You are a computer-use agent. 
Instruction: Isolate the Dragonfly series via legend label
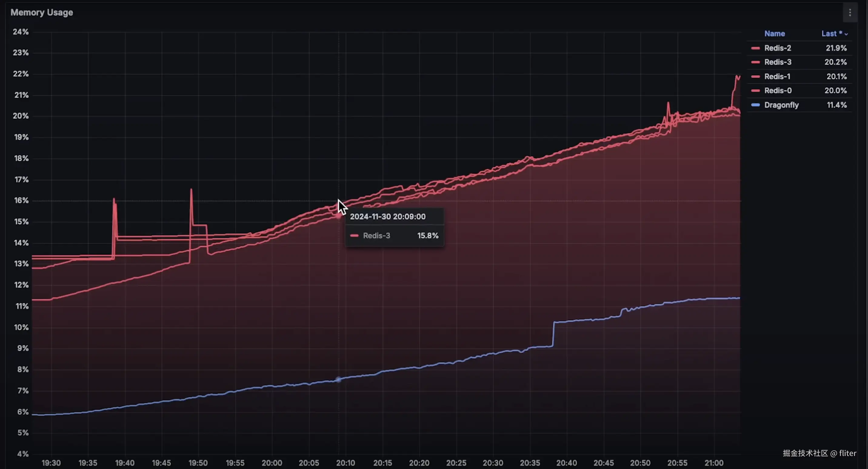pyautogui.click(x=781, y=105)
